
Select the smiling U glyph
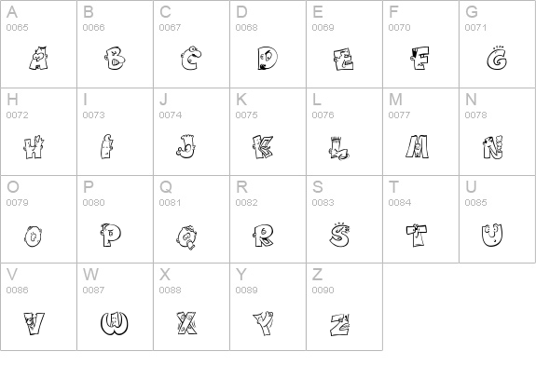tap(492, 235)
